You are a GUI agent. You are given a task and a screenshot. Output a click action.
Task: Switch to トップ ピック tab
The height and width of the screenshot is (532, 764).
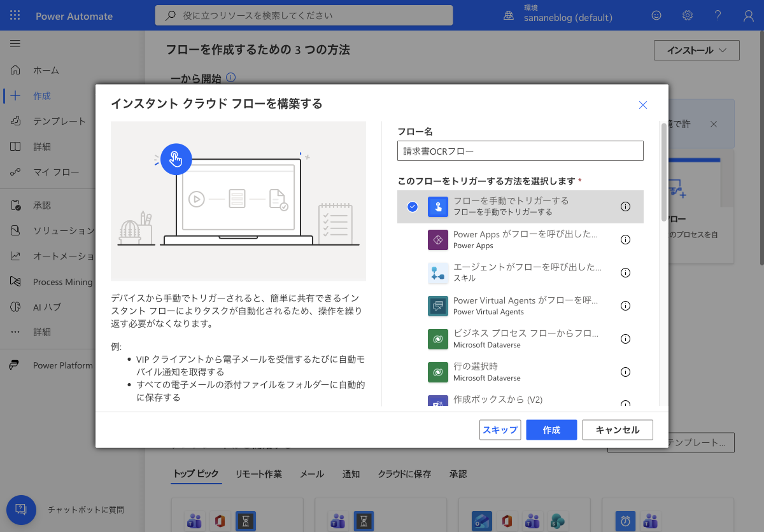point(196,474)
